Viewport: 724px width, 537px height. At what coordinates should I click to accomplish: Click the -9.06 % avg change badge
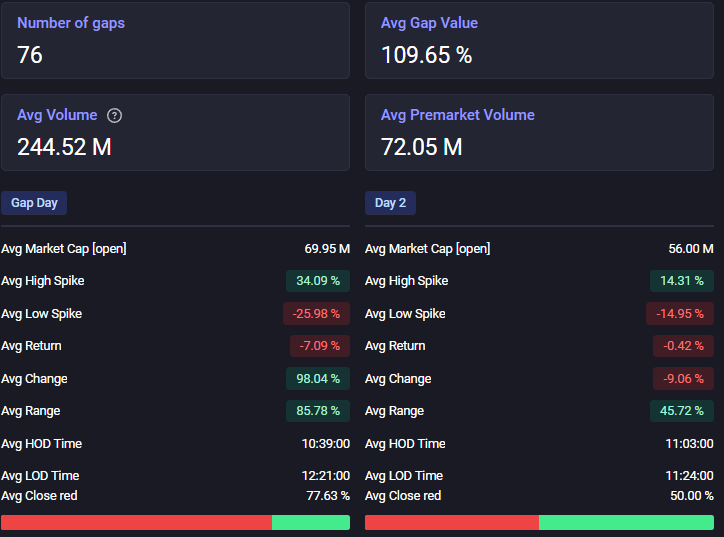pos(683,379)
